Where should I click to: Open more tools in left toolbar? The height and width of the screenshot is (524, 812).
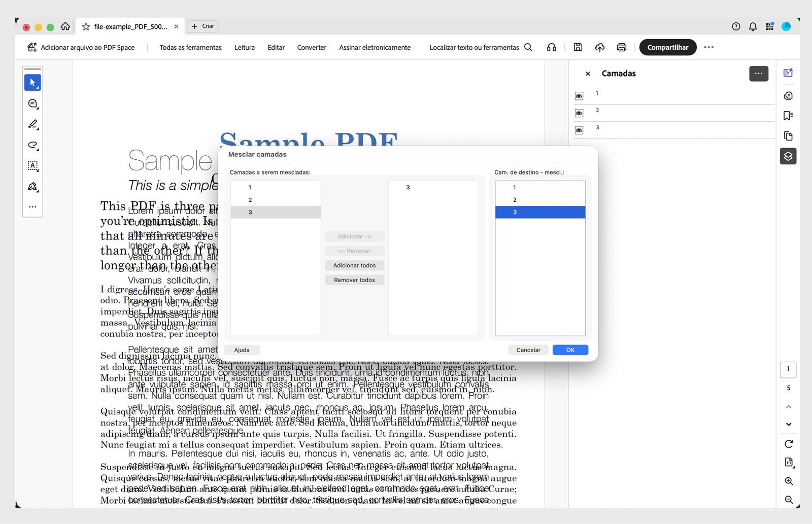(x=32, y=207)
